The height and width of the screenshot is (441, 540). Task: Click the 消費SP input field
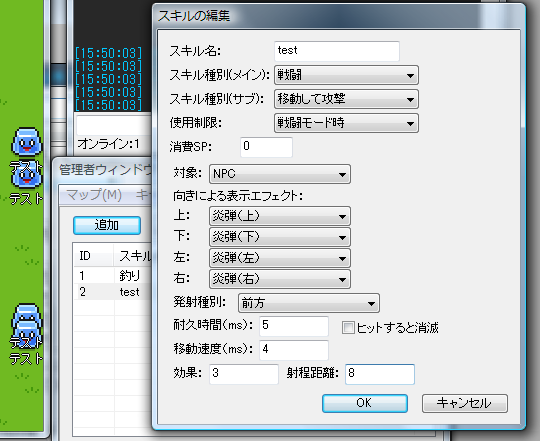[x=266, y=147]
